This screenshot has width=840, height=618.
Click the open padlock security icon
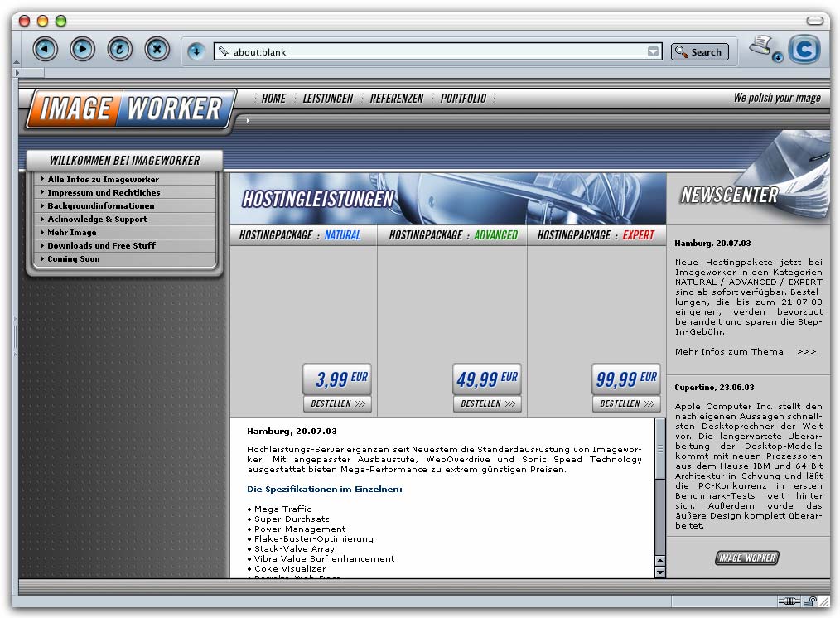click(x=809, y=601)
